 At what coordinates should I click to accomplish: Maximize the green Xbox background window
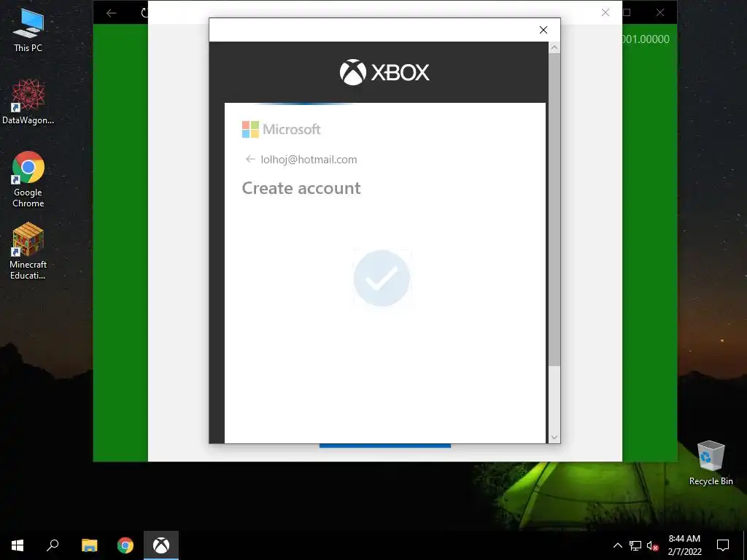[627, 12]
